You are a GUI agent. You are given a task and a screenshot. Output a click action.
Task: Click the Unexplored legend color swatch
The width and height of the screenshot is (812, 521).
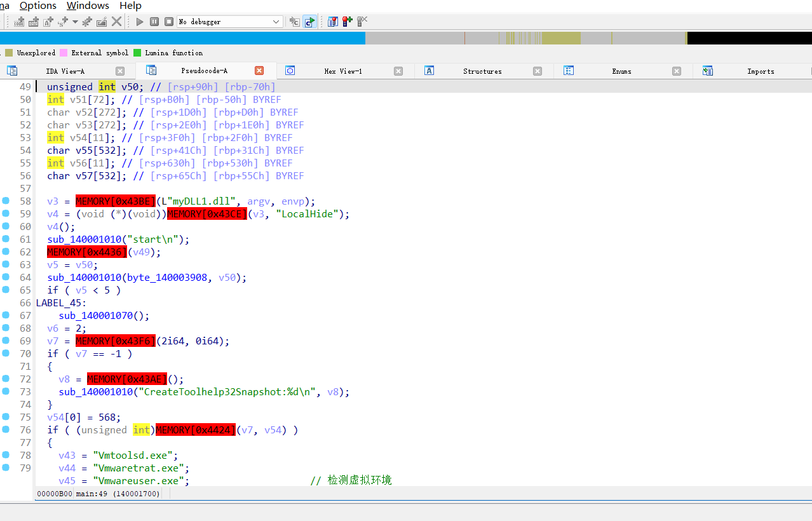(x=9, y=53)
